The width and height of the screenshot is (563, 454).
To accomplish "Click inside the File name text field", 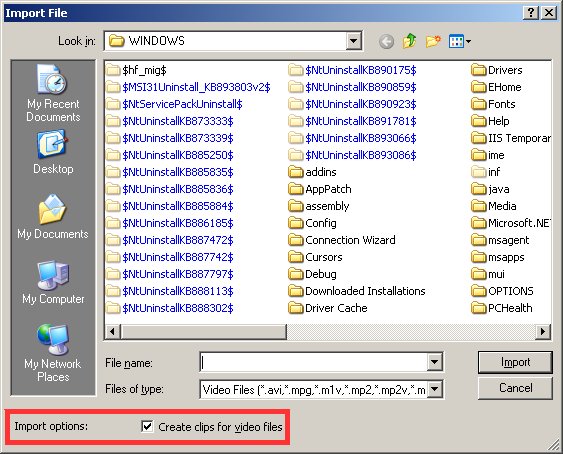I will (314, 362).
